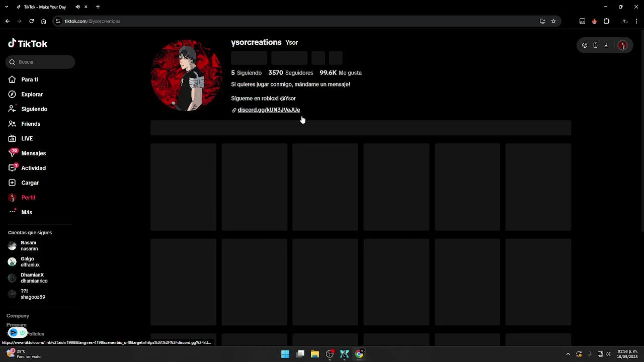Image resolution: width=644 pixels, height=362 pixels.
Task: Open the discord.gg/kUN3JVeJUe bio link
Action: pyautogui.click(x=268, y=110)
